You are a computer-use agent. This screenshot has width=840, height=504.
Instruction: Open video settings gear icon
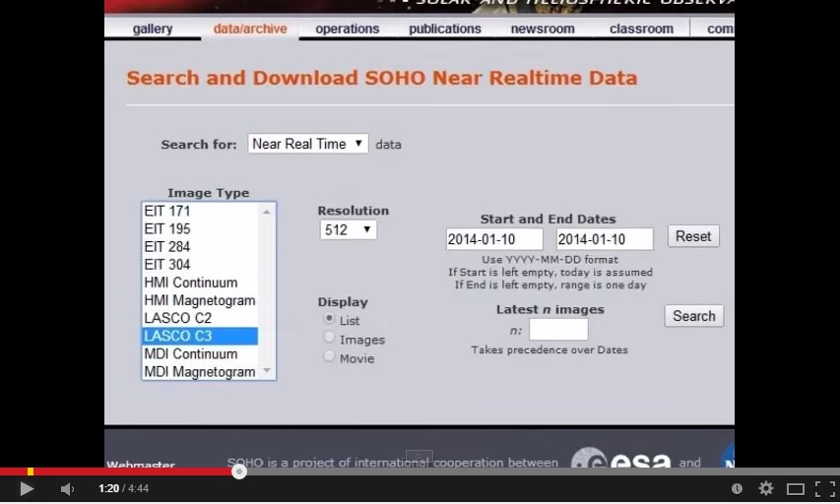766,488
